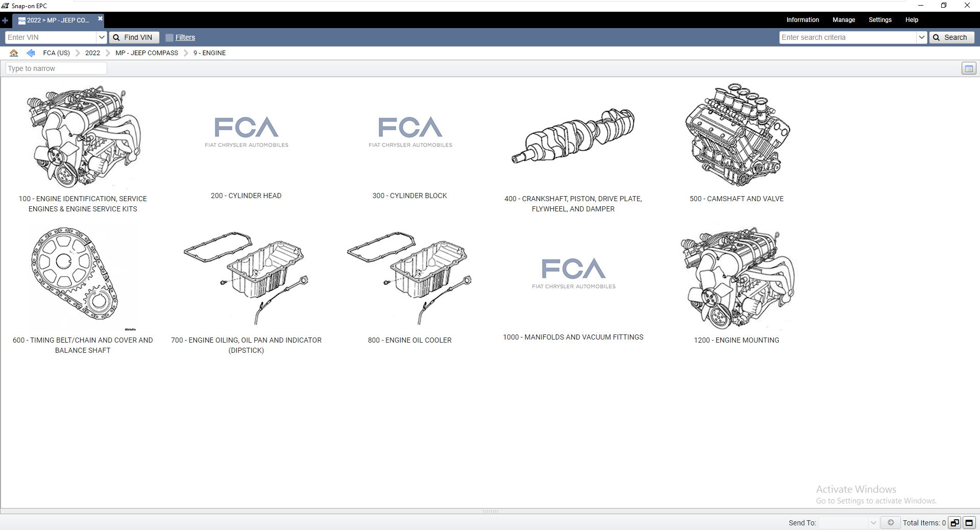The height and width of the screenshot is (530, 980).
Task: Open the Help menu
Action: 912,20
